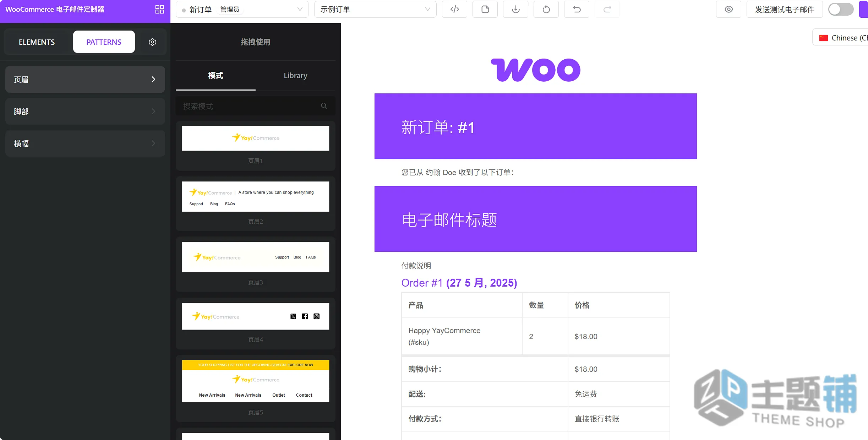The height and width of the screenshot is (440, 868).
Task: Click the import/download icon
Action: 515,10
